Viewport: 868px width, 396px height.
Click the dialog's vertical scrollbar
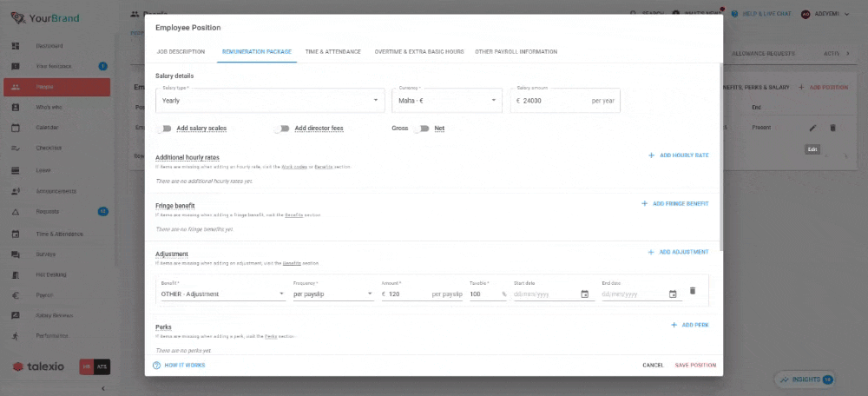720,156
